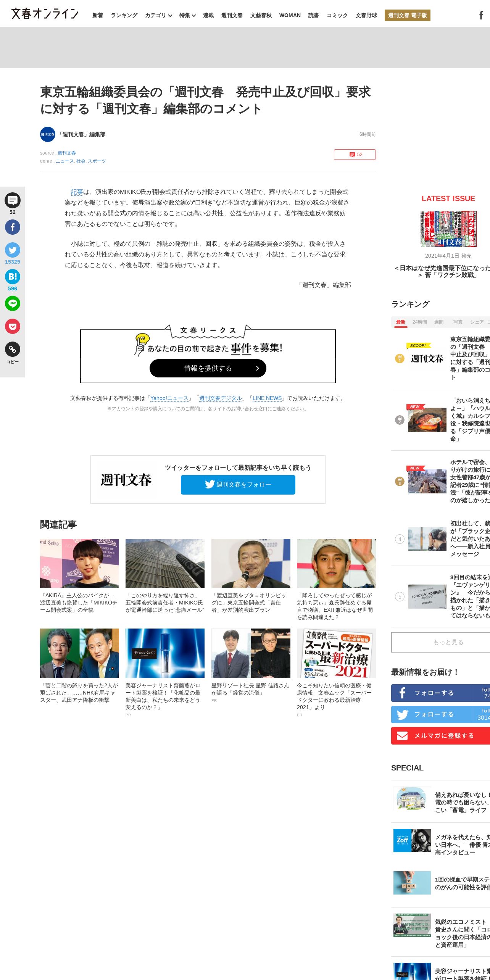Follow the 記事 link in the article body
Viewport: 490px width, 980px height.
tap(77, 192)
